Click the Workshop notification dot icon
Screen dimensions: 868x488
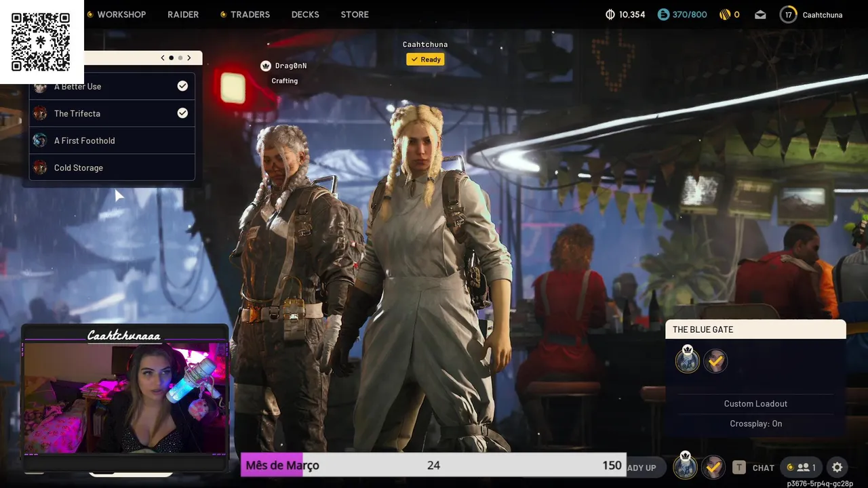click(x=90, y=14)
